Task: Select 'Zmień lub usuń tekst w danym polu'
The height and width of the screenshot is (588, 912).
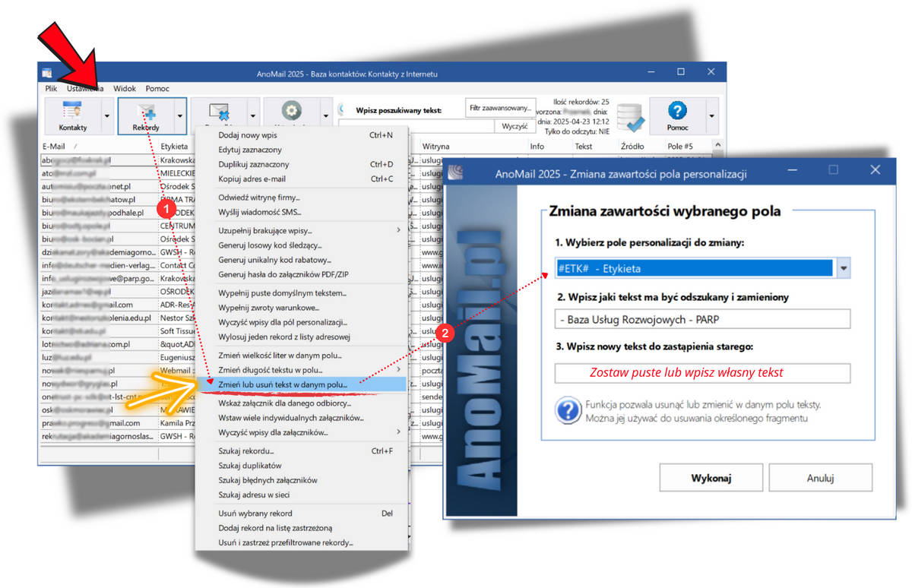Action: [302, 384]
